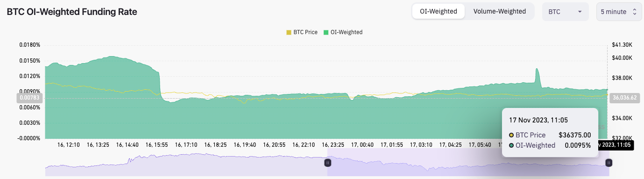Click the 16, 23:25 time axis label

[x=333, y=145]
